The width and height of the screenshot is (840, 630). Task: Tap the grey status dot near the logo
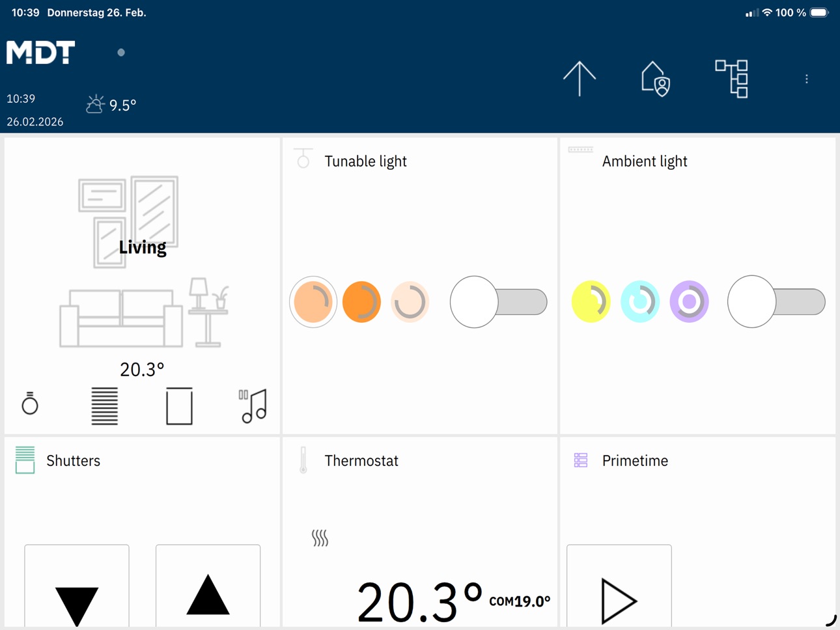coord(121,53)
